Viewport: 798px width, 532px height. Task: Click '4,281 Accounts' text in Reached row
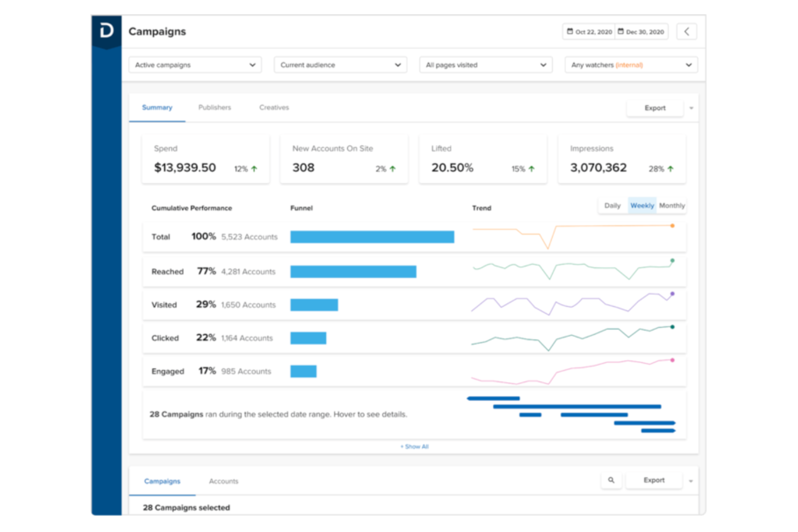248,272
